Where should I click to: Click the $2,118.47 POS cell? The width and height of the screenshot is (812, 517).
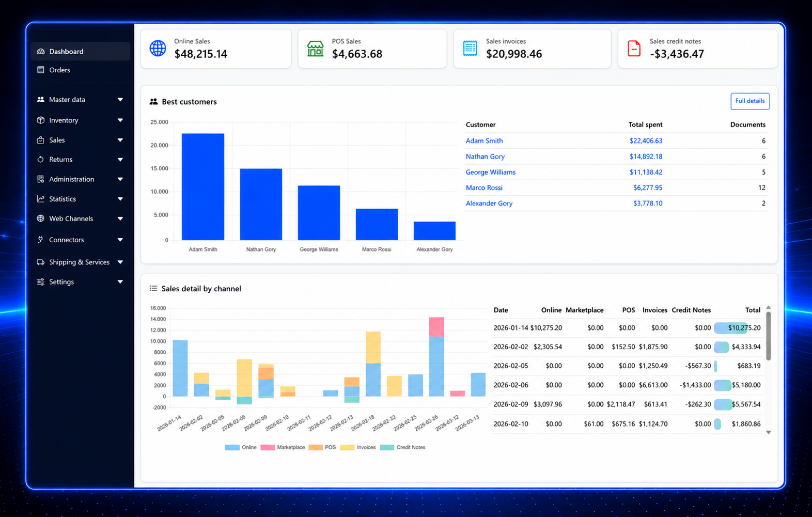[621, 404]
